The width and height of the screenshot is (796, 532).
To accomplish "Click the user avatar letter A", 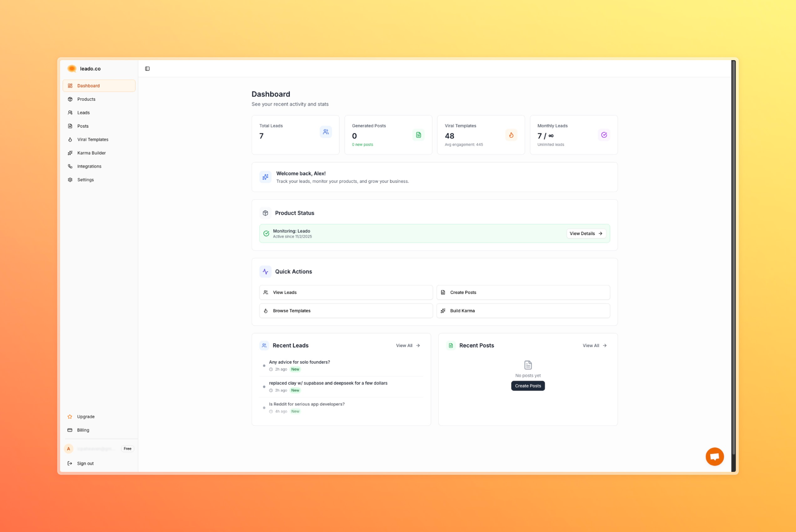I will click(x=69, y=449).
